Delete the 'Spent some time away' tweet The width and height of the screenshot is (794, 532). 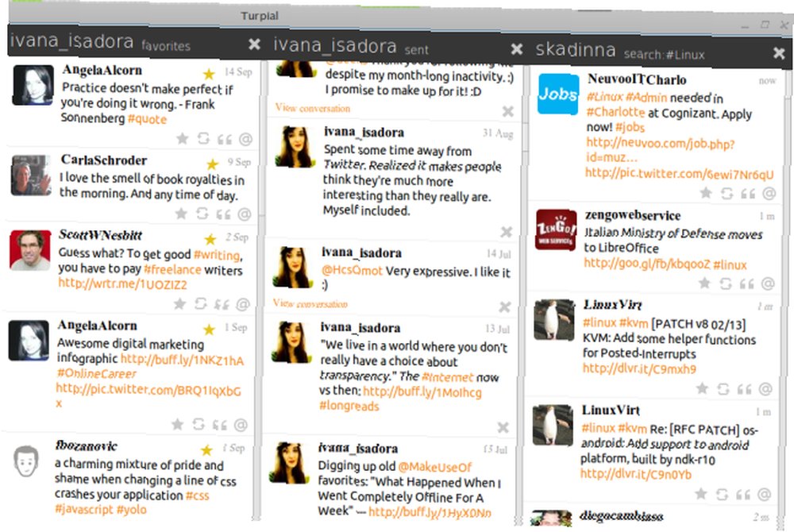pos(507,232)
